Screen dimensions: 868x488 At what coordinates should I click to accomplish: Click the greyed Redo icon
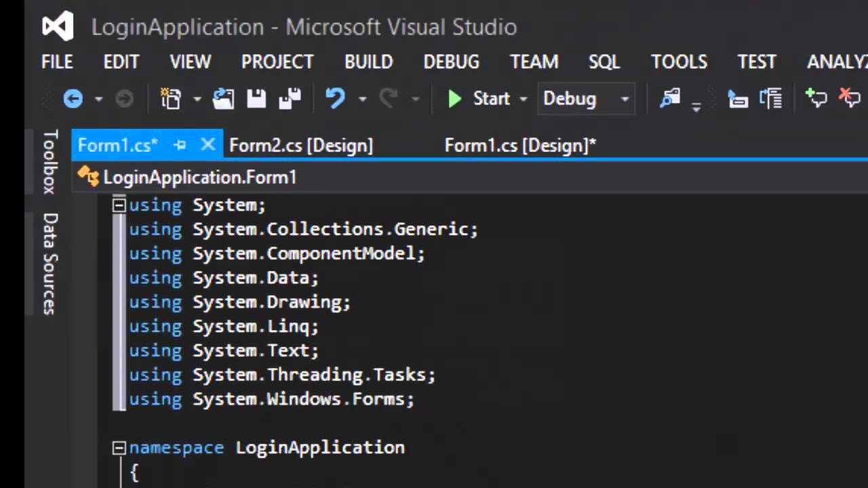tap(389, 99)
